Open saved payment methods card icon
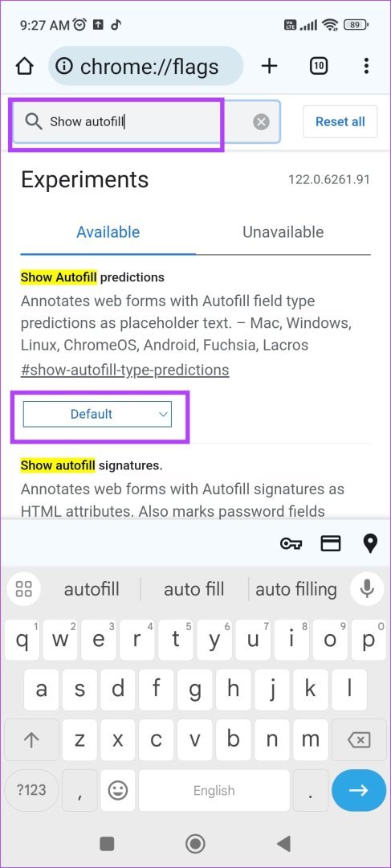Image resolution: width=391 pixels, height=868 pixels. click(x=331, y=543)
